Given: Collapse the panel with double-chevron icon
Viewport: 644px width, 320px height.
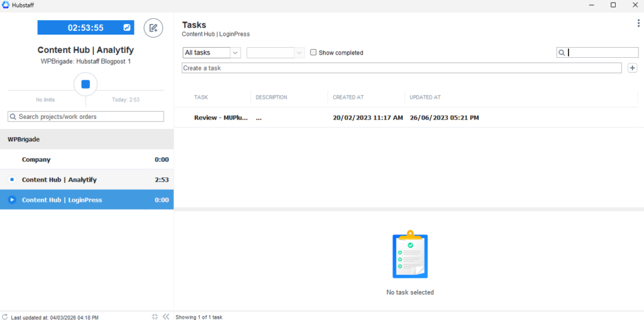Looking at the screenshot, I should (x=166, y=316).
